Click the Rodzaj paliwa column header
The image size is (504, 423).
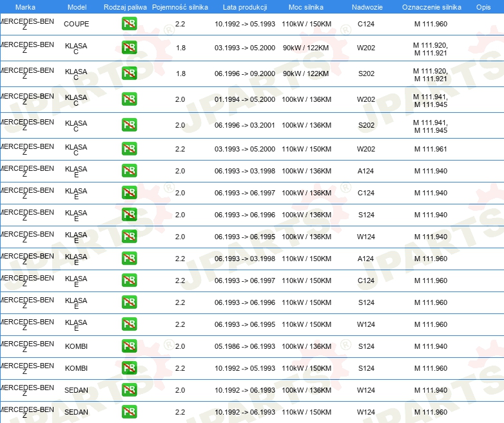coord(125,7)
